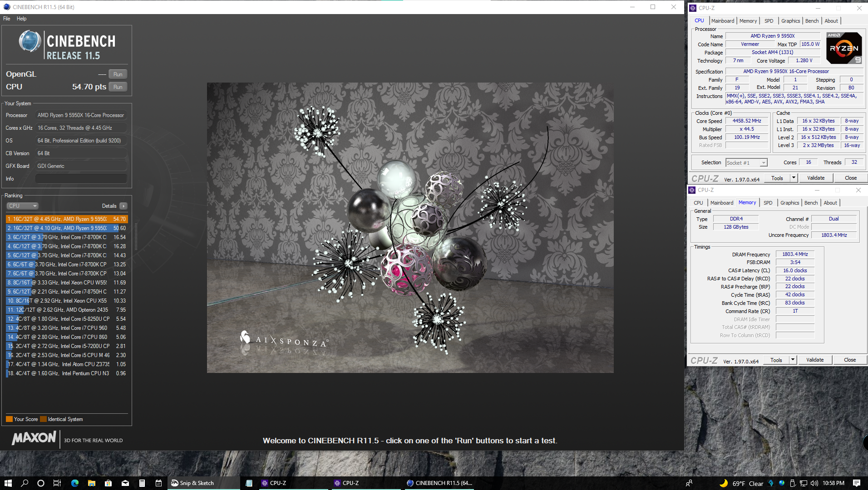Viewport: 868px width, 490px height.
Task: Select ranking row 1 AMD Ryzen 9 54.70
Action: (x=67, y=219)
